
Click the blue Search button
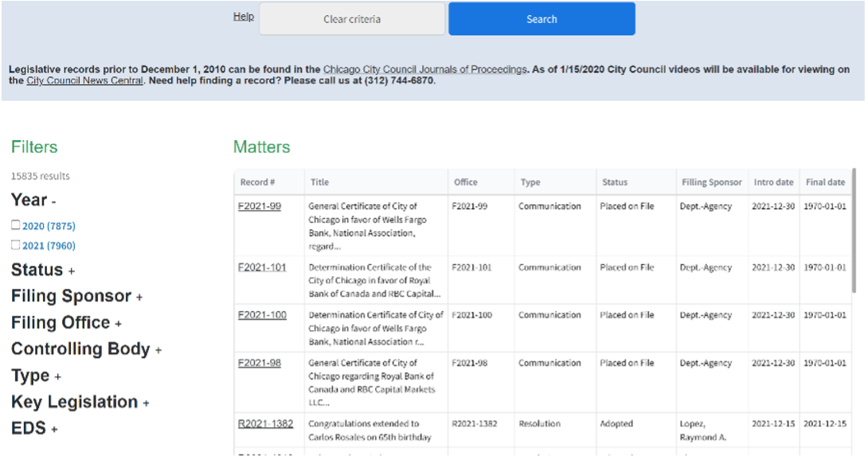point(542,19)
